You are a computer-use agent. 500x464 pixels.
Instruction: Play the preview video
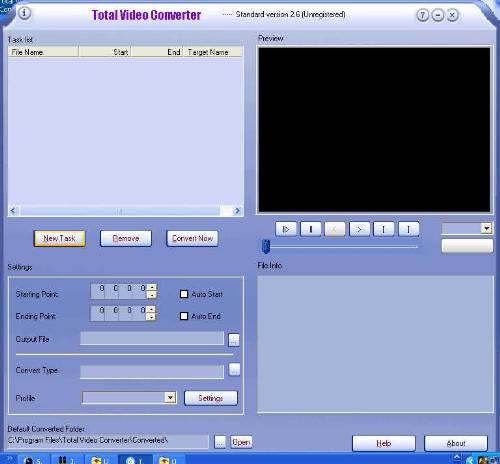coord(286,229)
